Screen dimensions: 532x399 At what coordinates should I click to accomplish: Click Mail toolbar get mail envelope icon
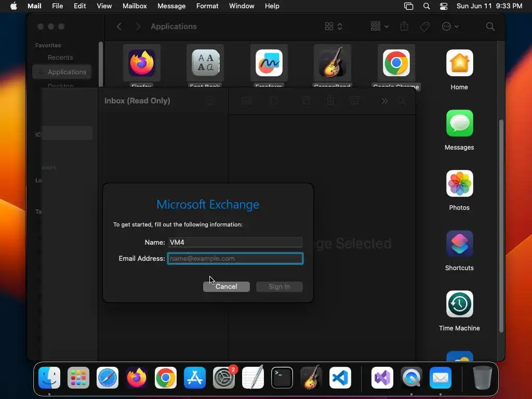coord(246,101)
